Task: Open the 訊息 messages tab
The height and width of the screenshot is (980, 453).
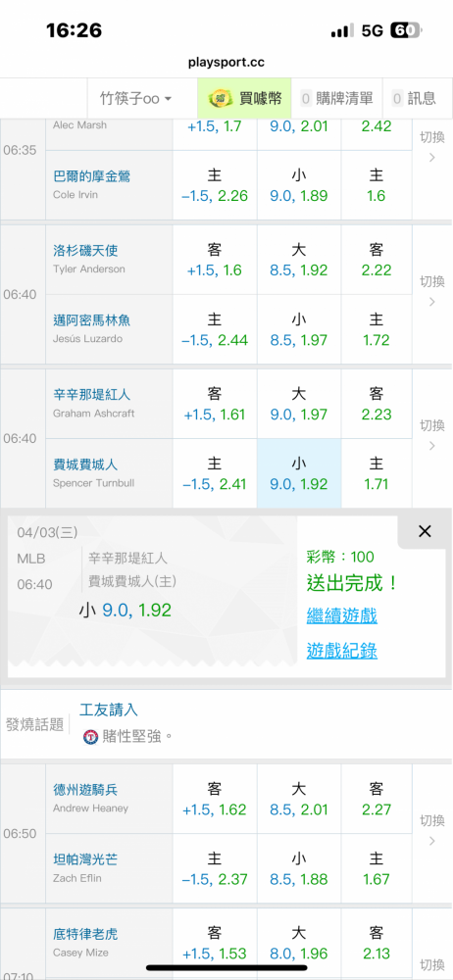Action: click(414, 98)
